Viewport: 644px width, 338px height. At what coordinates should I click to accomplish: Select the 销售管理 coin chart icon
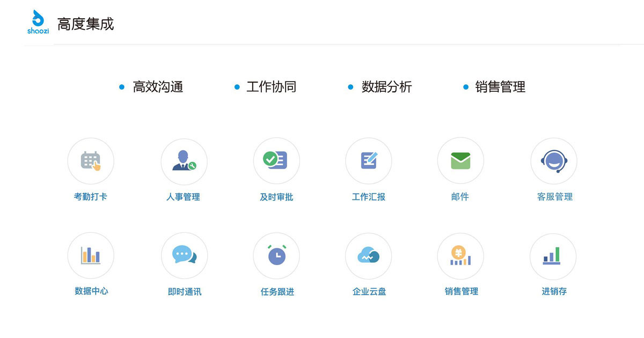pyautogui.click(x=460, y=255)
